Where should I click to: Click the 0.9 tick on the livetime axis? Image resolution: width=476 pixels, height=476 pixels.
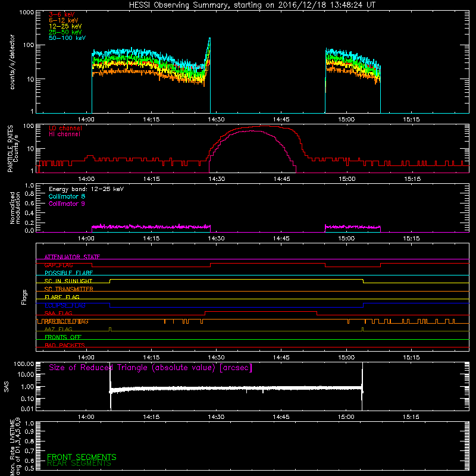click(x=29, y=431)
